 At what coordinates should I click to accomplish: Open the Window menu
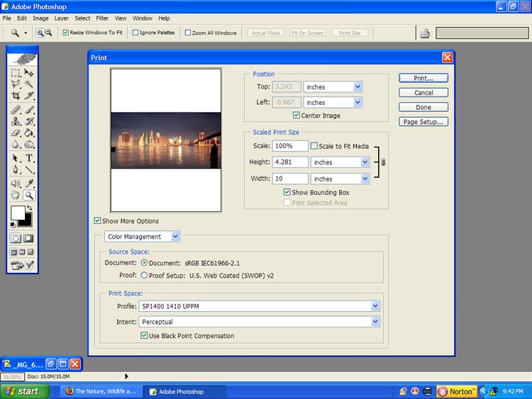pyautogui.click(x=142, y=18)
